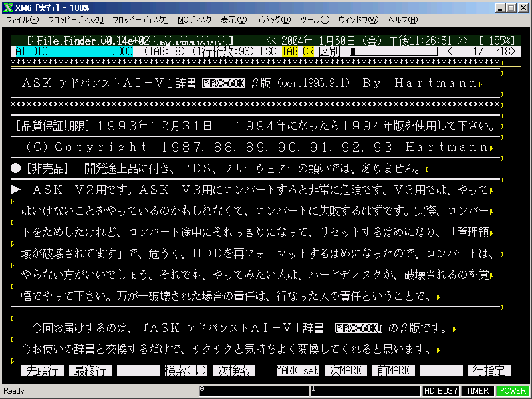This screenshot has width=532, height=399.
Task: Open the ファイル(F) menu
Action: (x=23, y=20)
